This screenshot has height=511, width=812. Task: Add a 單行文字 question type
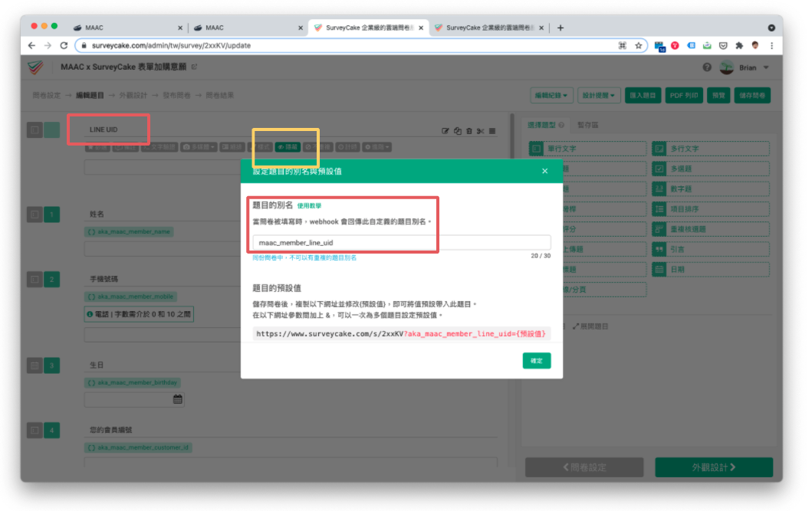click(587, 149)
